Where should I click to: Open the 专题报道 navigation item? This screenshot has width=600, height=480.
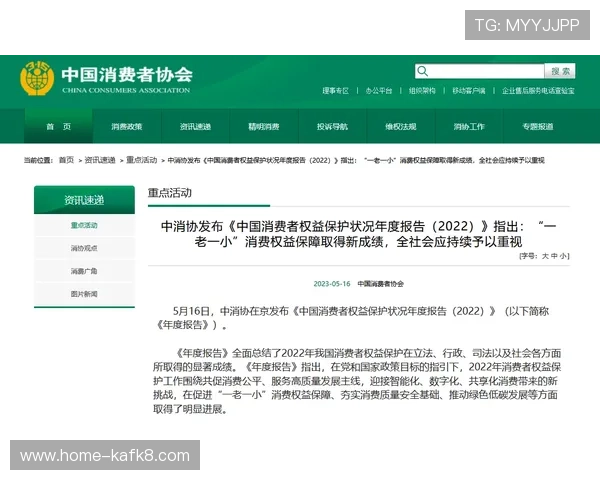[x=538, y=126]
